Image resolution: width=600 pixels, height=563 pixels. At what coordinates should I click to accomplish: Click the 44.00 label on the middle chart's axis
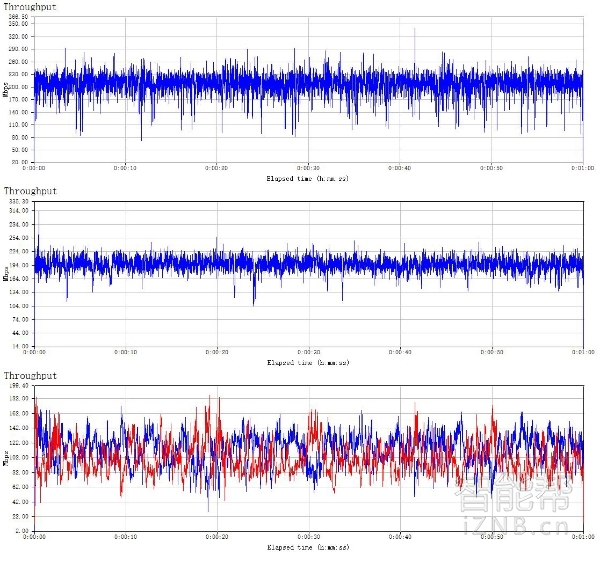coord(20,333)
